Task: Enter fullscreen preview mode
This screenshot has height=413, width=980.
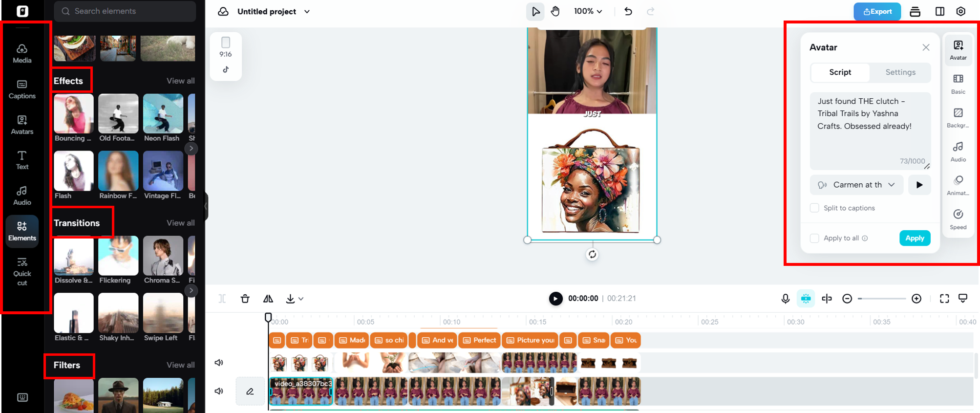Action: click(944, 299)
